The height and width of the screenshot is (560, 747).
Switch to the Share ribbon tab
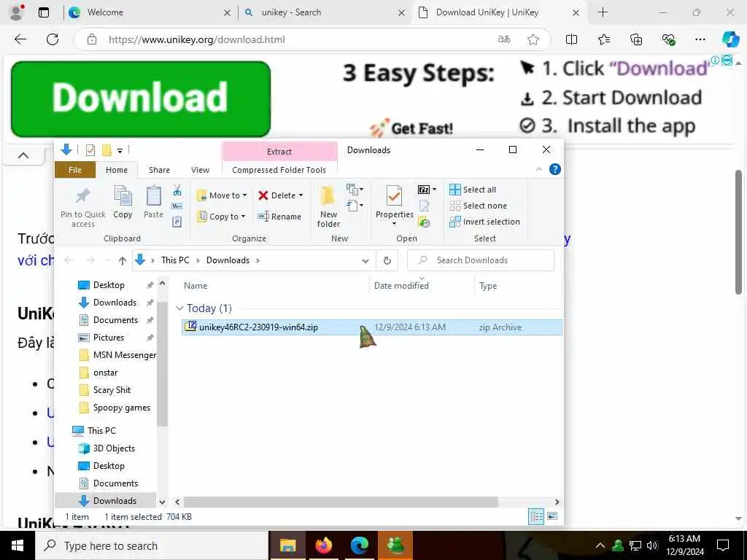point(159,170)
